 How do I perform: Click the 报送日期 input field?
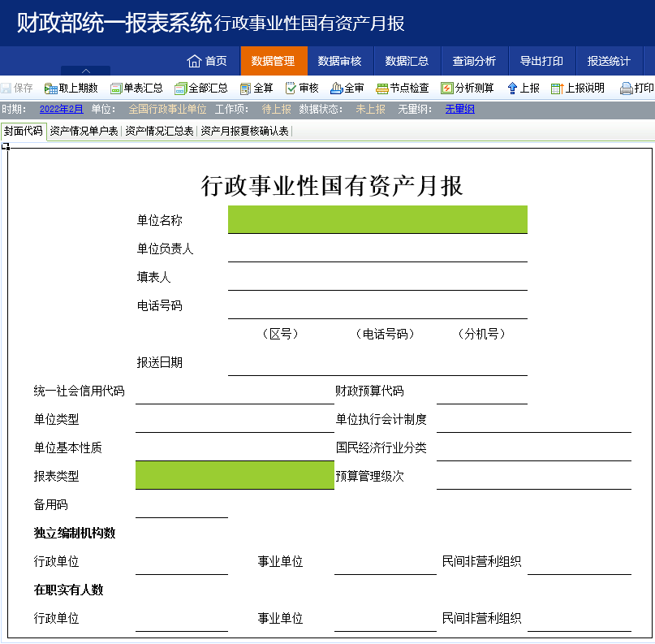[x=377, y=362]
